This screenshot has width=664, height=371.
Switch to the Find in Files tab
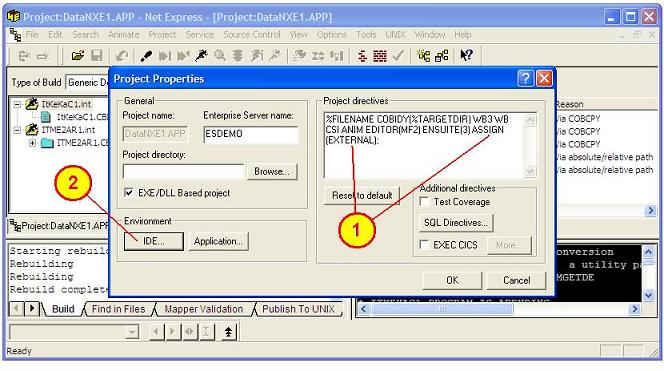point(119,309)
